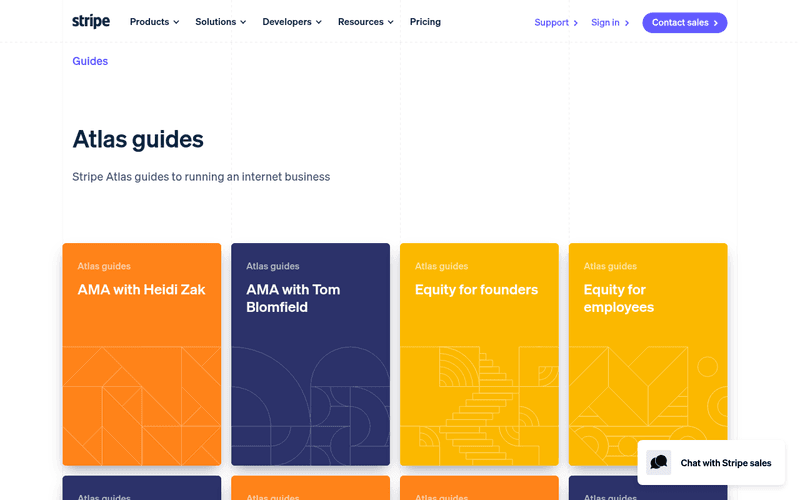Click 'Atlas guides' label on Heidi Zak card

[x=104, y=266]
